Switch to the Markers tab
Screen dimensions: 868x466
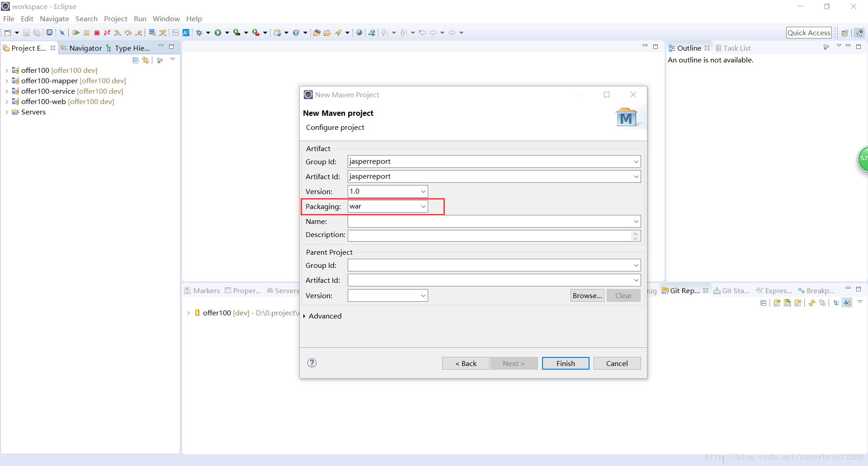point(202,290)
